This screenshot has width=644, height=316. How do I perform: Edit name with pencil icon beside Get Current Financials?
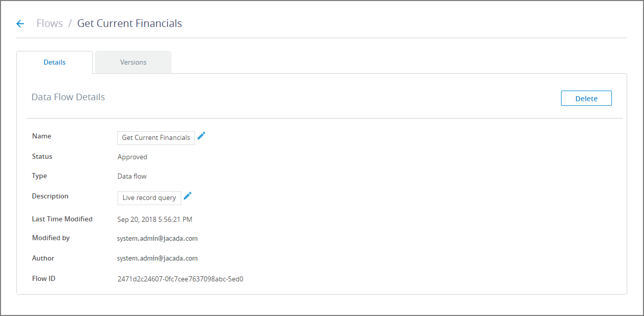pos(202,136)
